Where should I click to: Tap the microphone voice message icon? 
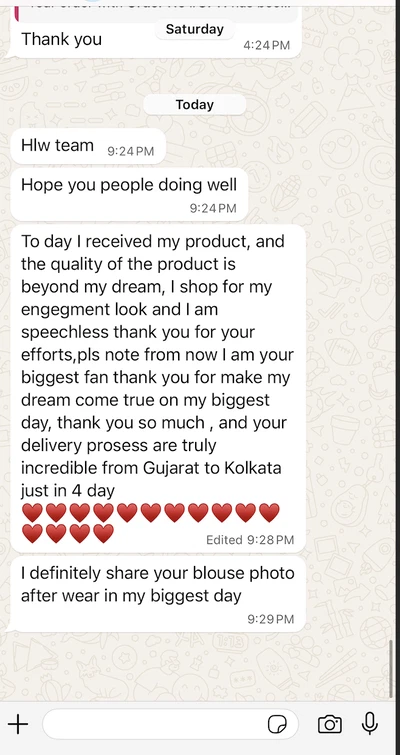[370, 723]
